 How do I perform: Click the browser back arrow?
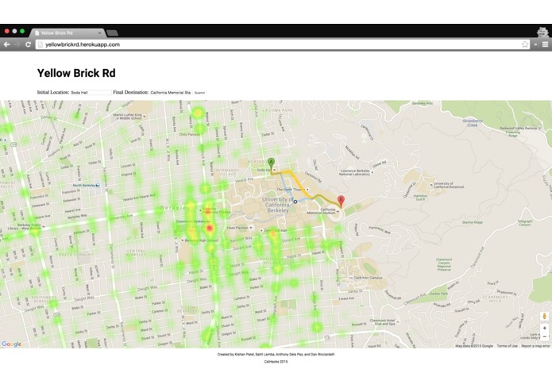(6, 44)
